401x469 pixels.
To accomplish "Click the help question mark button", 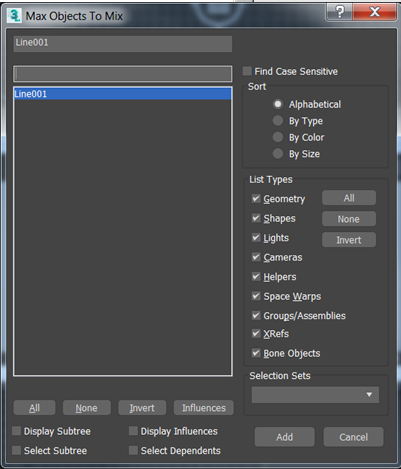I will coord(339,12).
